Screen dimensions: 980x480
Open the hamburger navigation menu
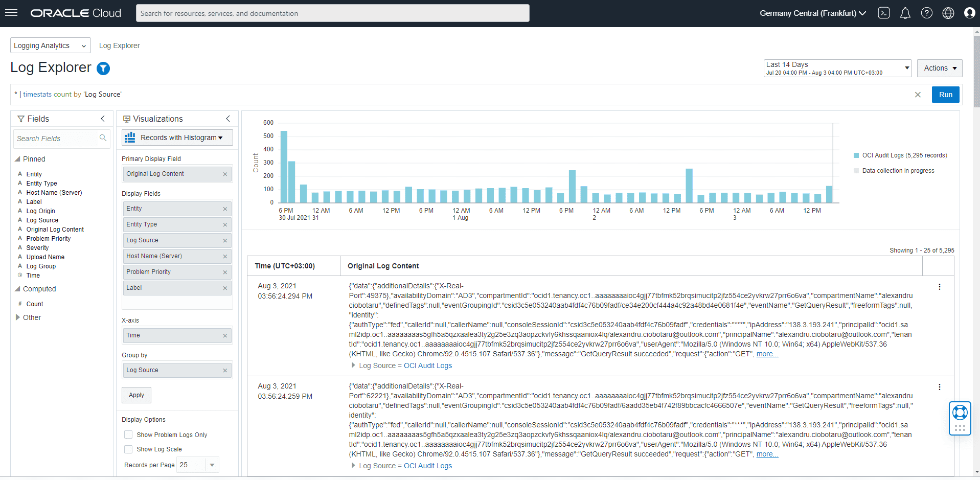point(11,13)
